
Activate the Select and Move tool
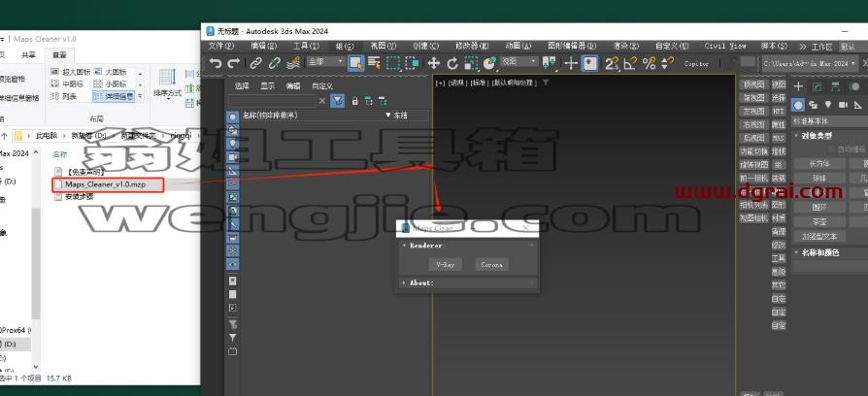click(434, 63)
